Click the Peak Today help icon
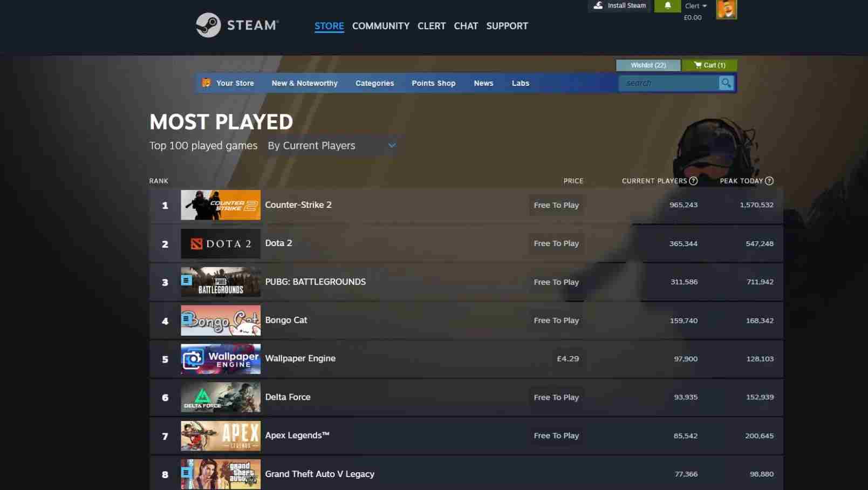Viewport: 868px width, 490px height. point(769,181)
